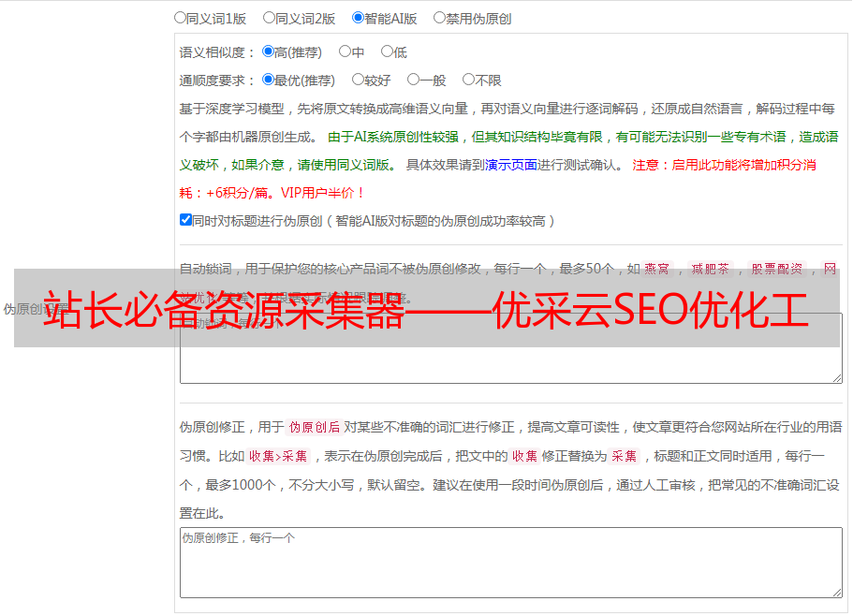Image resolution: width=853 pixels, height=616 pixels.
Task: Click the 减肥茶 example keyword
Action: click(x=711, y=269)
